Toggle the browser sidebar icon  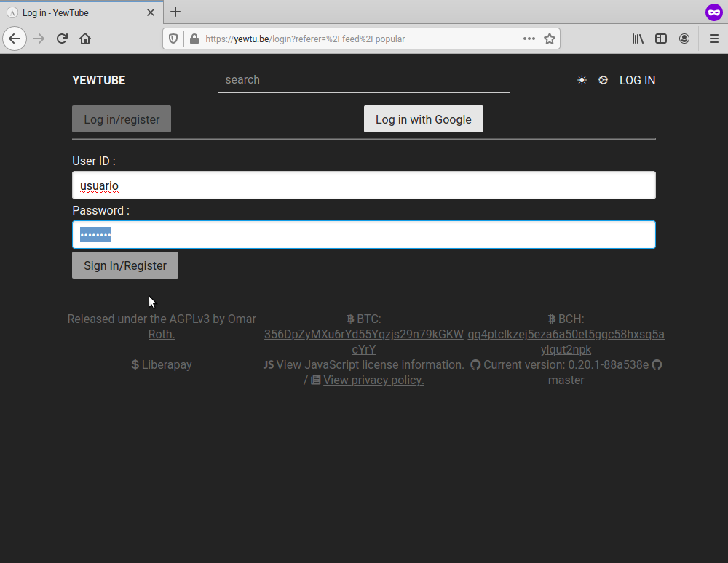[661, 39]
